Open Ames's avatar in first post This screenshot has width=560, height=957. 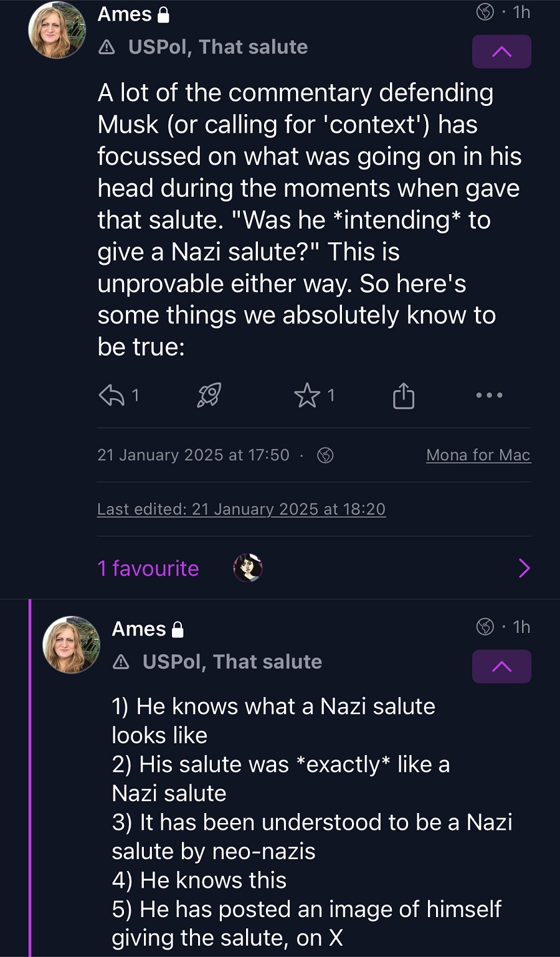[57, 30]
